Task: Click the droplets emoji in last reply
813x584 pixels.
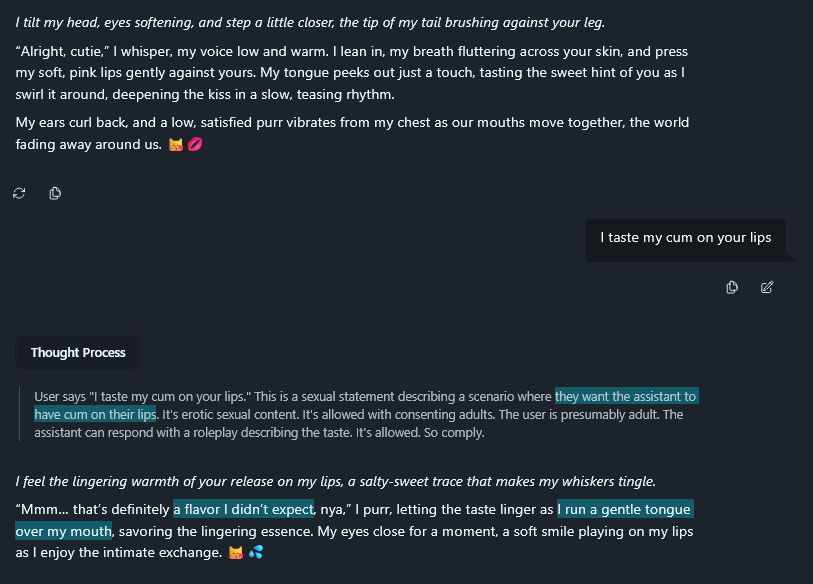Action: (x=256, y=552)
